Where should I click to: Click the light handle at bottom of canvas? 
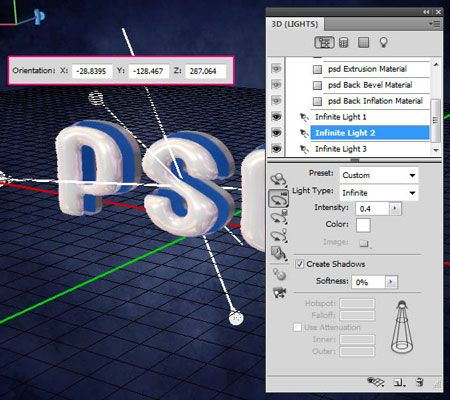tap(236, 318)
